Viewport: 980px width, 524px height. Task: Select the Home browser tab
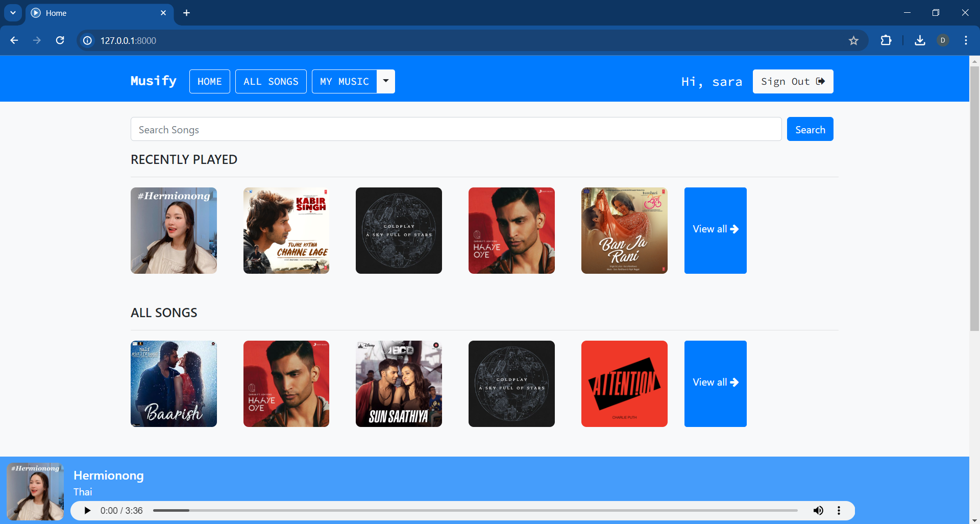[100, 13]
